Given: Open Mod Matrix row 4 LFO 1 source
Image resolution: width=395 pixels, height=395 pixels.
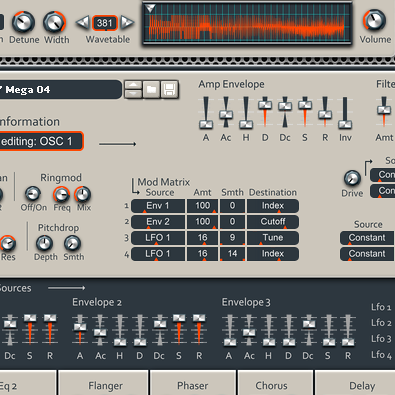Looking at the screenshot, I should click(158, 254).
